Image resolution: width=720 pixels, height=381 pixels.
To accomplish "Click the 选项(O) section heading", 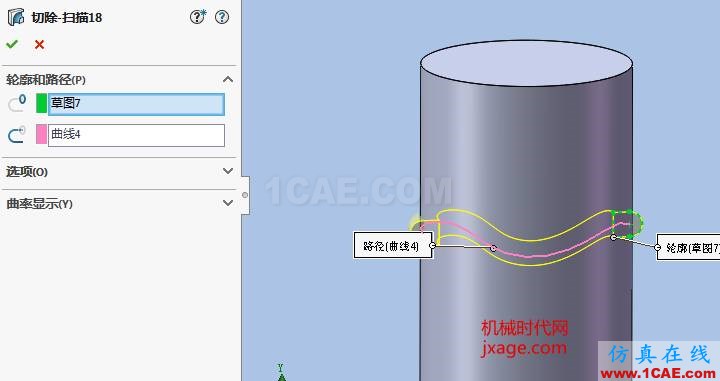I will 27,172.
